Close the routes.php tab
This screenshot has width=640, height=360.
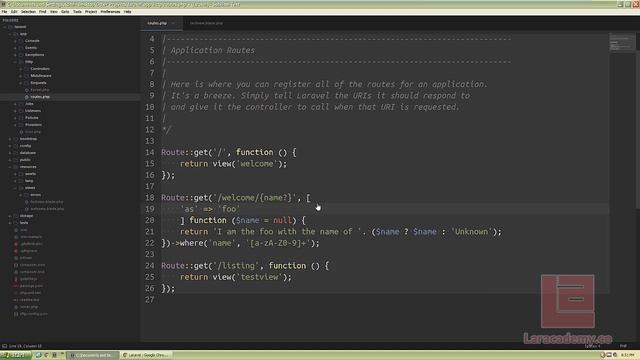point(173,23)
